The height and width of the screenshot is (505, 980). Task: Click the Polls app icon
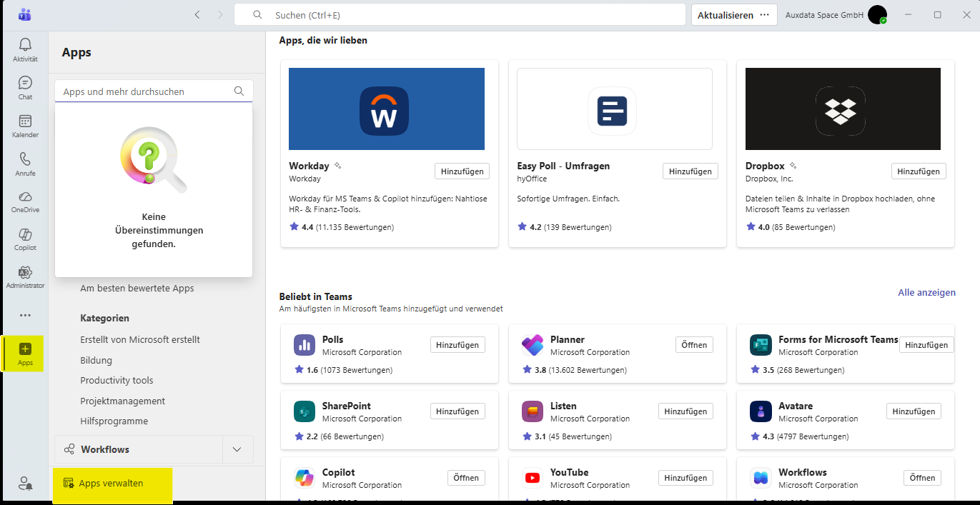pos(305,345)
